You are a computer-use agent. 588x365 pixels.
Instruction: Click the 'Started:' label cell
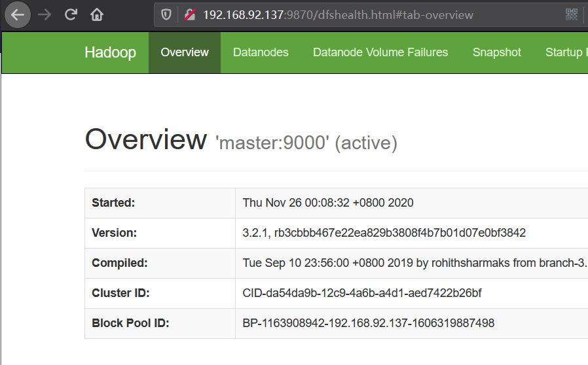[x=160, y=203]
